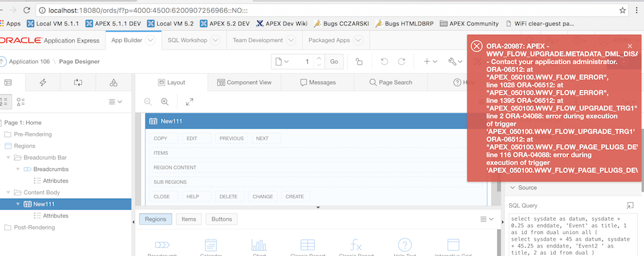Viewport: 644px width, 256px height.
Task: Select the Regions node in tree
Action: [x=24, y=145]
